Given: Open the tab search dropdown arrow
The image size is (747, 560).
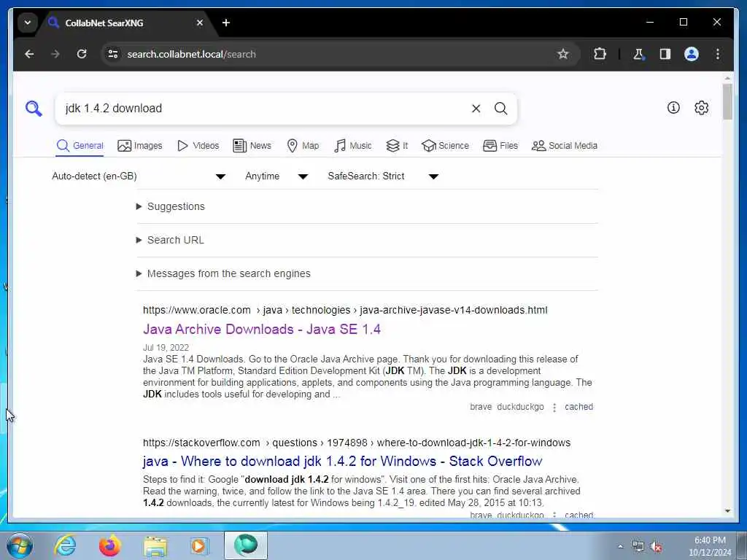Looking at the screenshot, I should tap(28, 23).
